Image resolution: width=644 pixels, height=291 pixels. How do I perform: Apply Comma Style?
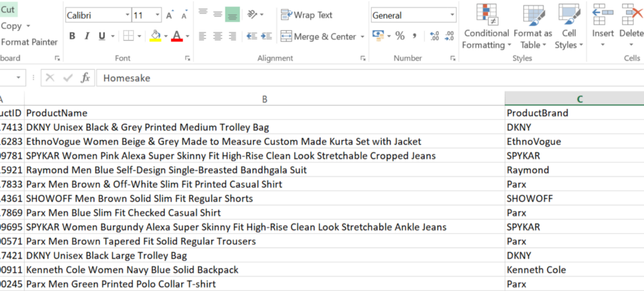click(415, 36)
